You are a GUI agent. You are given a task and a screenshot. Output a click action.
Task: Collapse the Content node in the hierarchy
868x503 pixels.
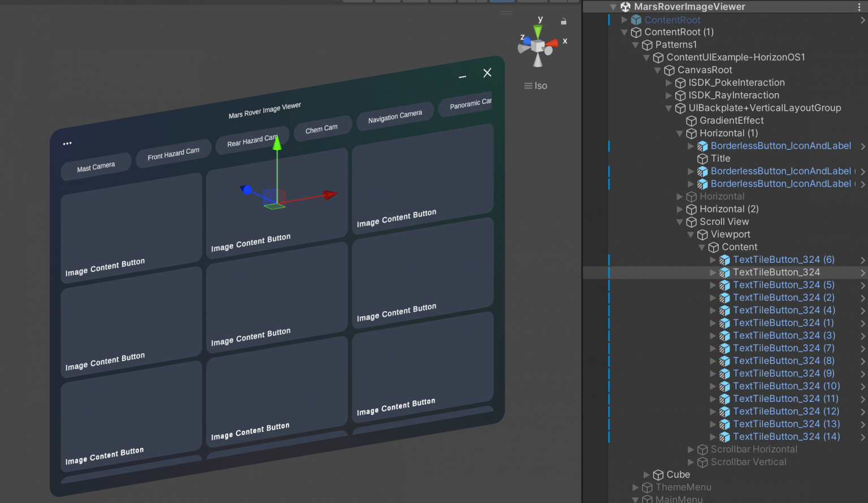pyautogui.click(x=701, y=247)
